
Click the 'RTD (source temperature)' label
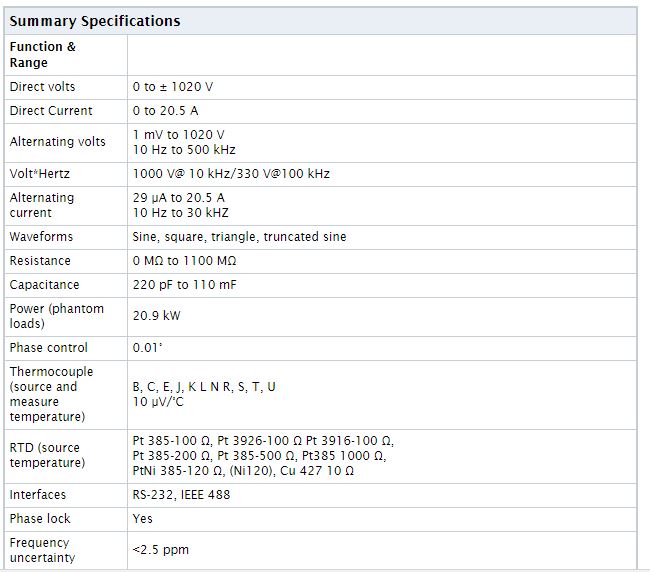click(47, 456)
